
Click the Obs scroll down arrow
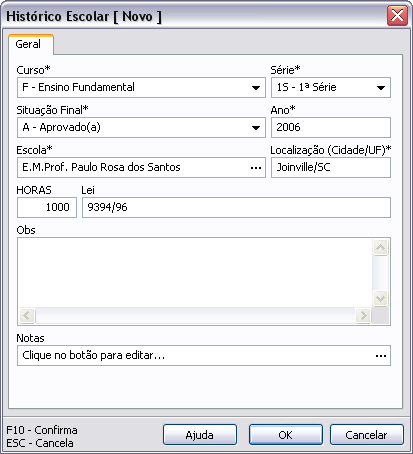(x=380, y=298)
